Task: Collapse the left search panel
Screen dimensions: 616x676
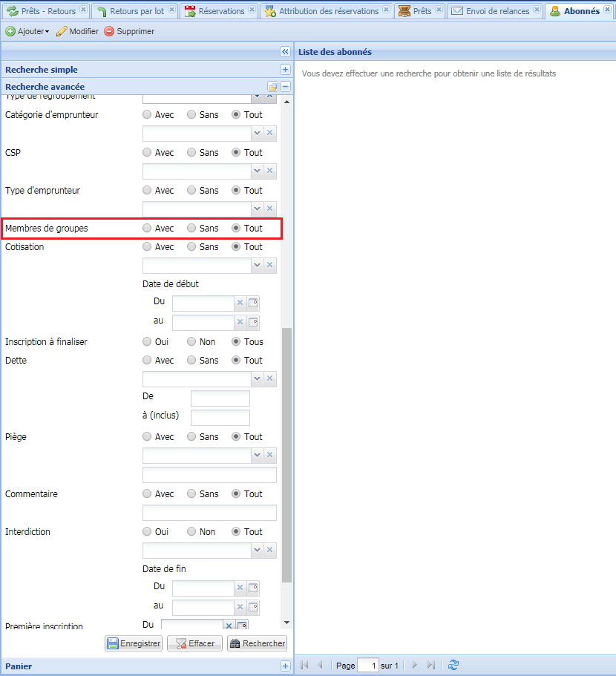Action: pos(285,52)
